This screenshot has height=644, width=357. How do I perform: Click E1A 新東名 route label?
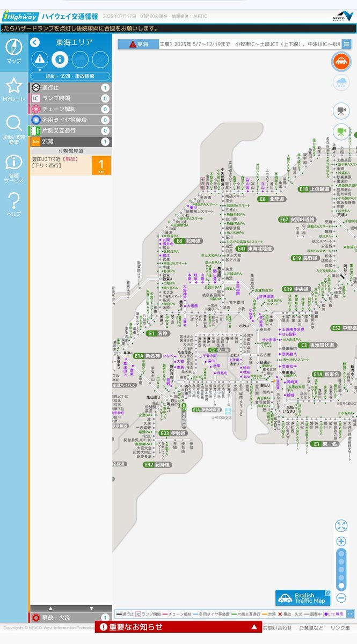click(325, 374)
